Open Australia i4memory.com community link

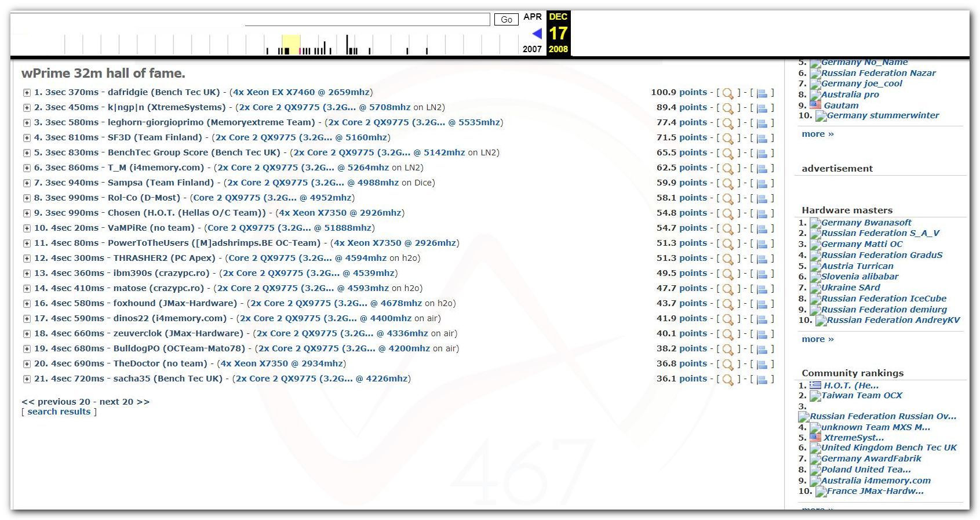[x=876, y=481]
